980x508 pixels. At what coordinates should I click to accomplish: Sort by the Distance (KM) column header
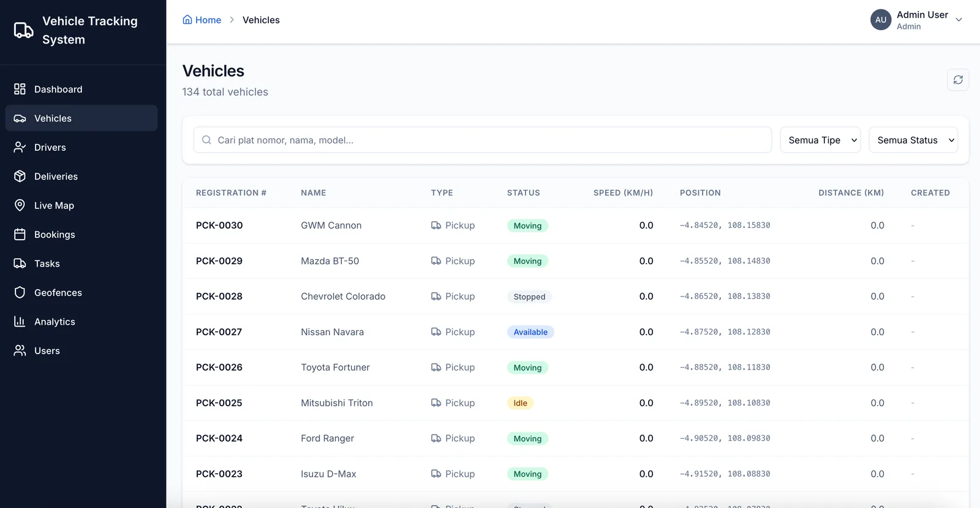tap(851, 192)
